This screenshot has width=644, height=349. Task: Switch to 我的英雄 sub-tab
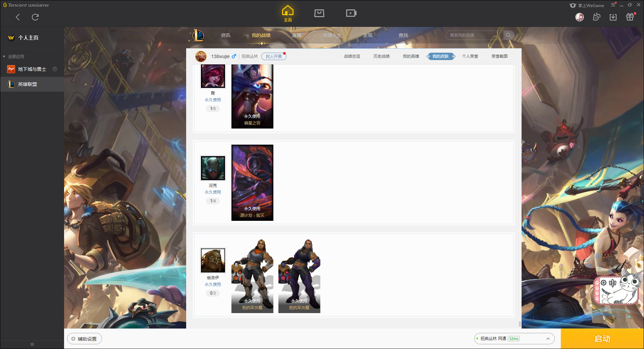pos(411,56)
